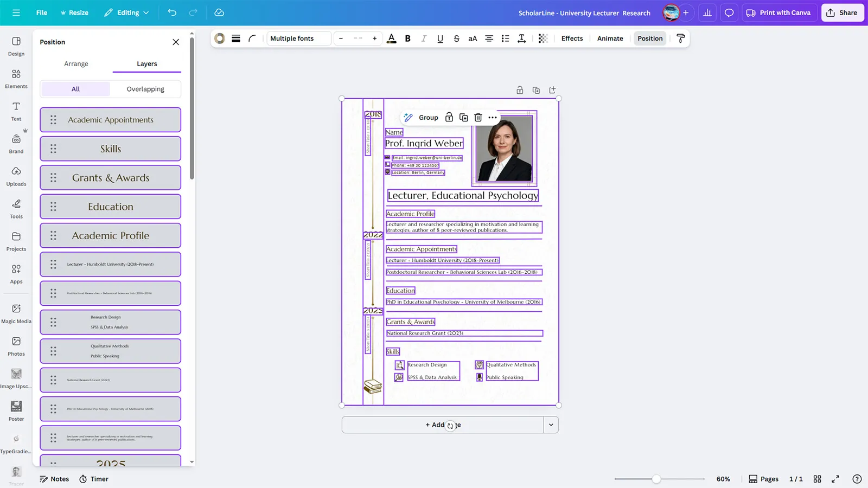Open the text color picker
This screenshot has width=868, height=488.
click(x=391, y=38)
